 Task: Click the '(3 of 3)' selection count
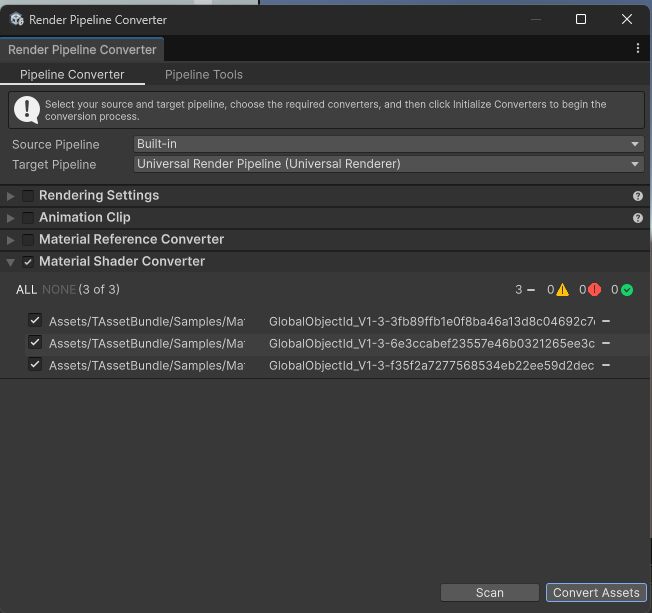point(99,289)
